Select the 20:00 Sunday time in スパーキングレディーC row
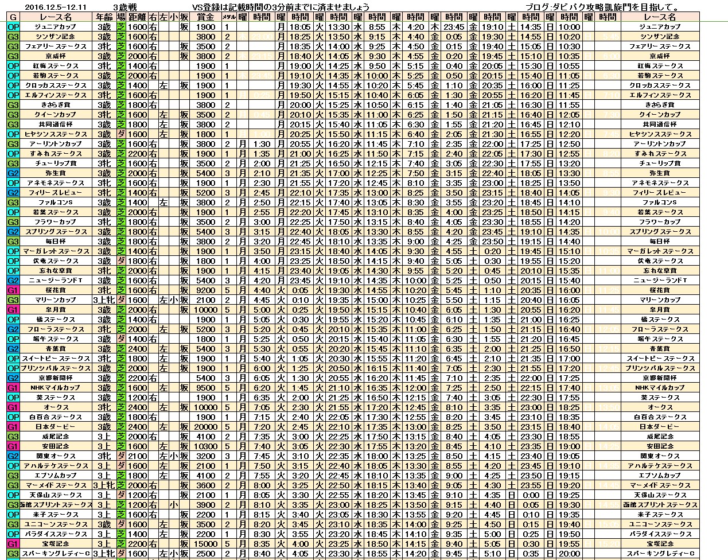This screenshot has height=560, width=728. pos(569,554)
